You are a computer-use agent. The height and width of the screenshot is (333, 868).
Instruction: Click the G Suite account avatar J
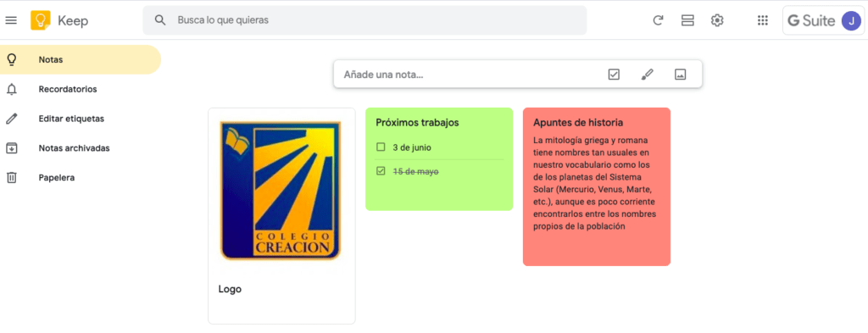point(851,20)
